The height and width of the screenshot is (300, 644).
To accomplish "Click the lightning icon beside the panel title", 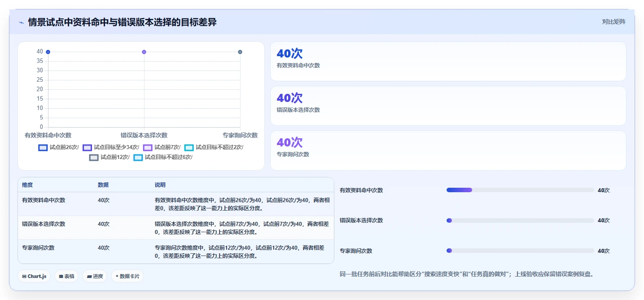I will point(22,22).
